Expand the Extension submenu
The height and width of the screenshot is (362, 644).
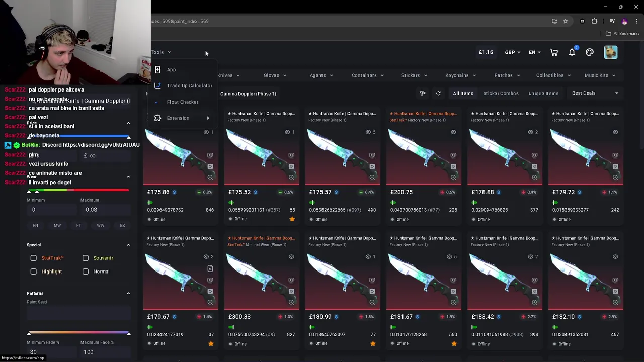[x=184, y=118]
